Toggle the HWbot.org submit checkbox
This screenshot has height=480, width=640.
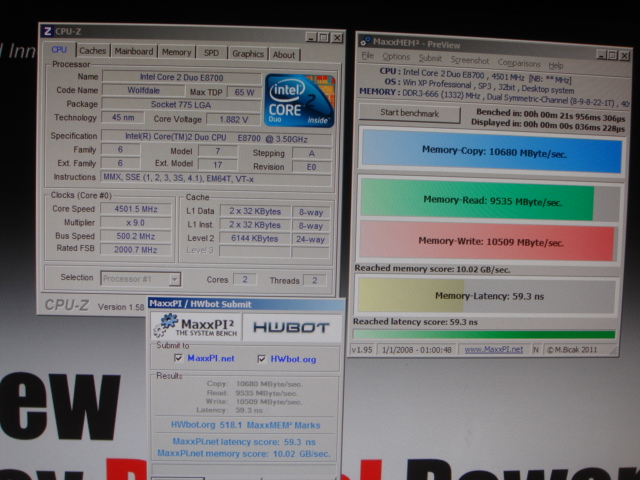coord(262,359)
